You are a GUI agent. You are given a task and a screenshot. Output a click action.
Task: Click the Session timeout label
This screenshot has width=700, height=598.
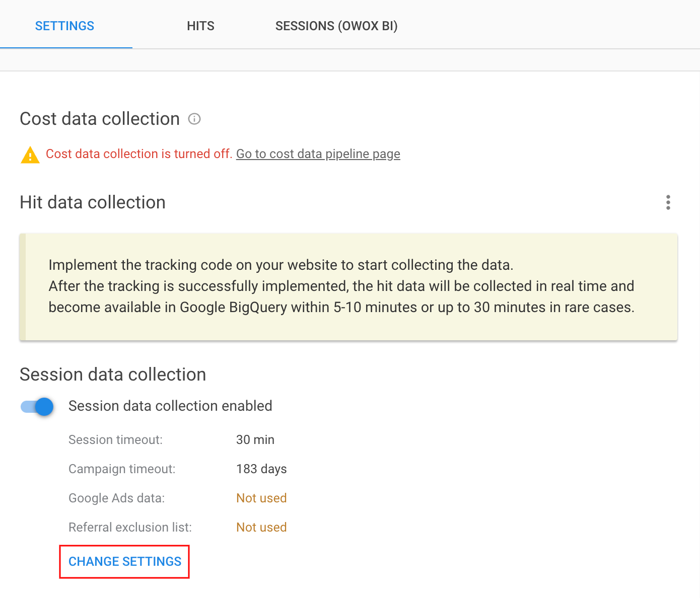[x=115, y=439]
